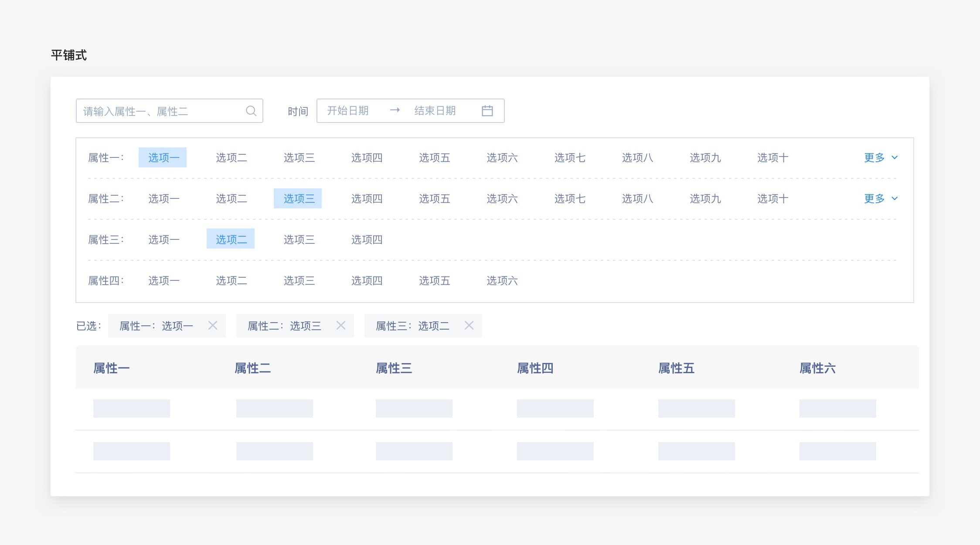Choose 选项四 in 属性三 row
Screen dimensions: 980x545
pyautogui.click(x=367, y=239)
